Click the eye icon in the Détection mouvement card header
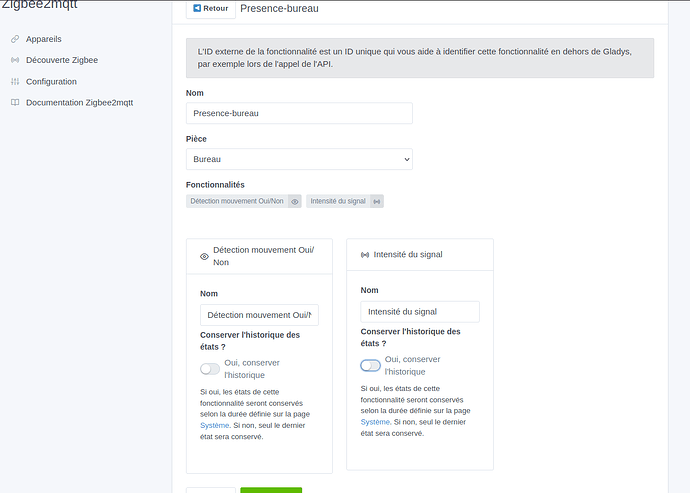The image size is (690, 493). pyautogui.click(x=204, y=256)
